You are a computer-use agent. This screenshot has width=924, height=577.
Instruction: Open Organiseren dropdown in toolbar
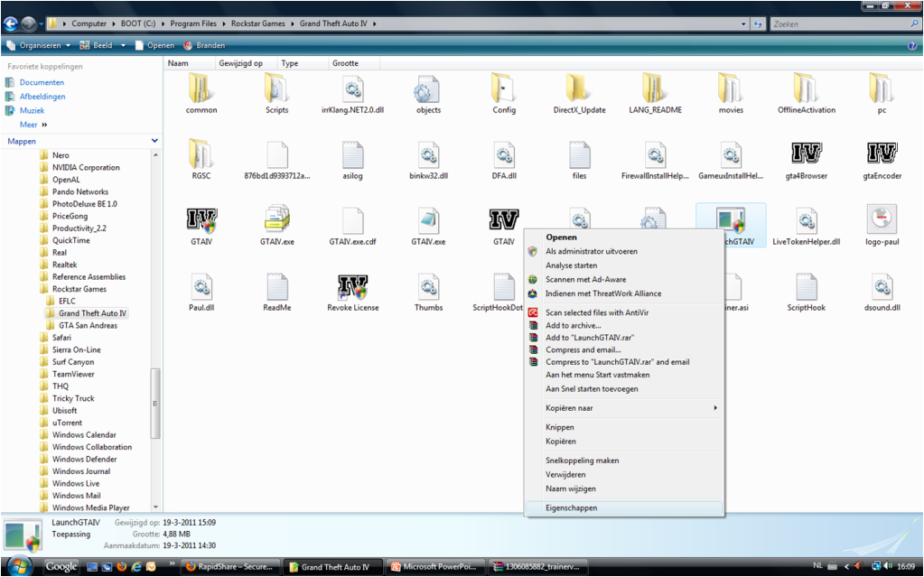coord(39,45)
